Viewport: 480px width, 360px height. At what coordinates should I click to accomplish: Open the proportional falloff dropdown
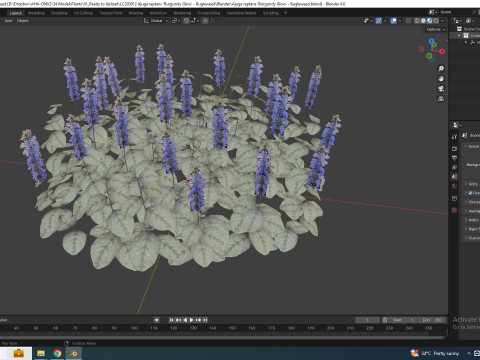tap(213, 21)
